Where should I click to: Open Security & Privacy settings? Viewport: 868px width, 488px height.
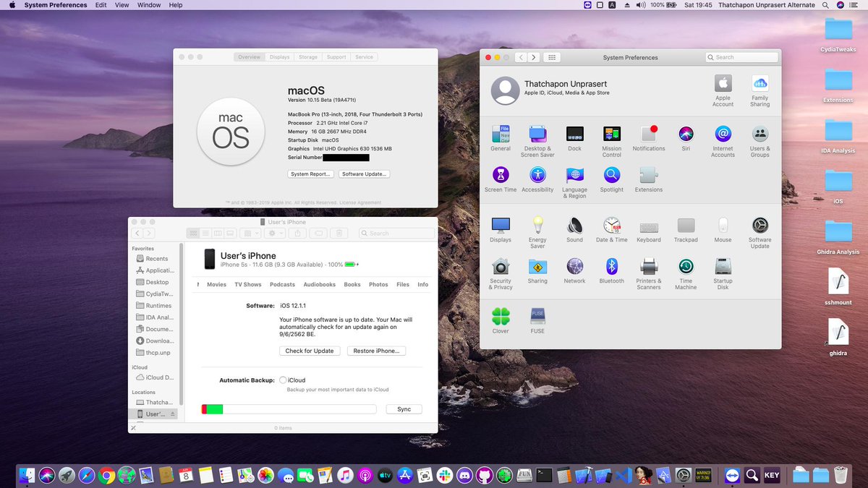tap(501, 267)
